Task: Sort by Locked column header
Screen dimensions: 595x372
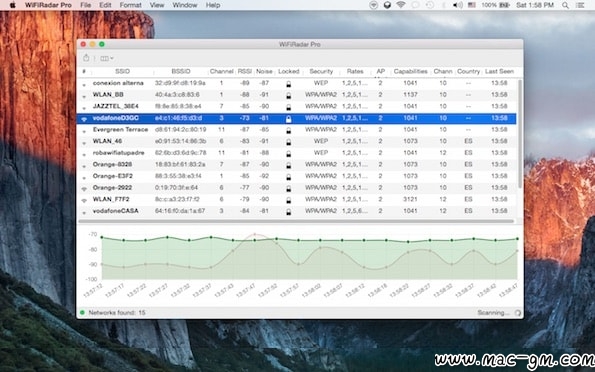Action: pyautogui.click(x=288, y=71)
